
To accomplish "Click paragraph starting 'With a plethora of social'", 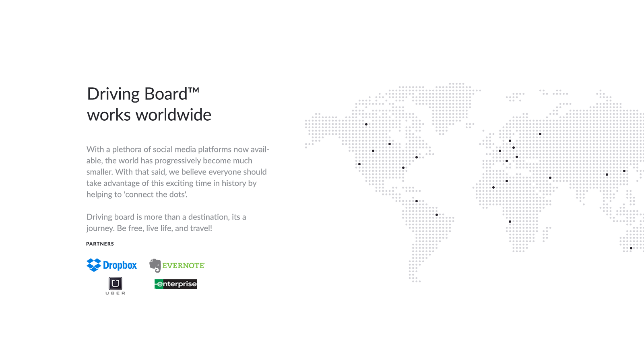I will pyautogui.click(x=178, y=172).
